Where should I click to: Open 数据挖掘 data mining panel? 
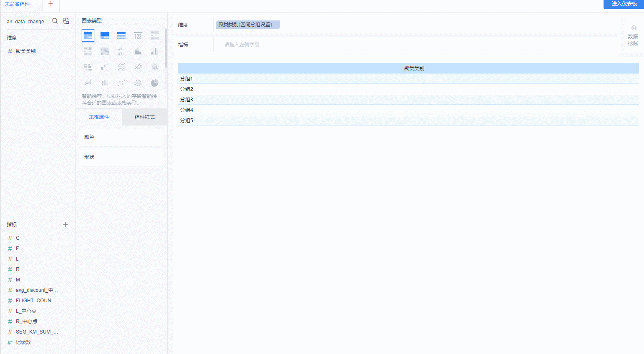(x=633, y=36)
